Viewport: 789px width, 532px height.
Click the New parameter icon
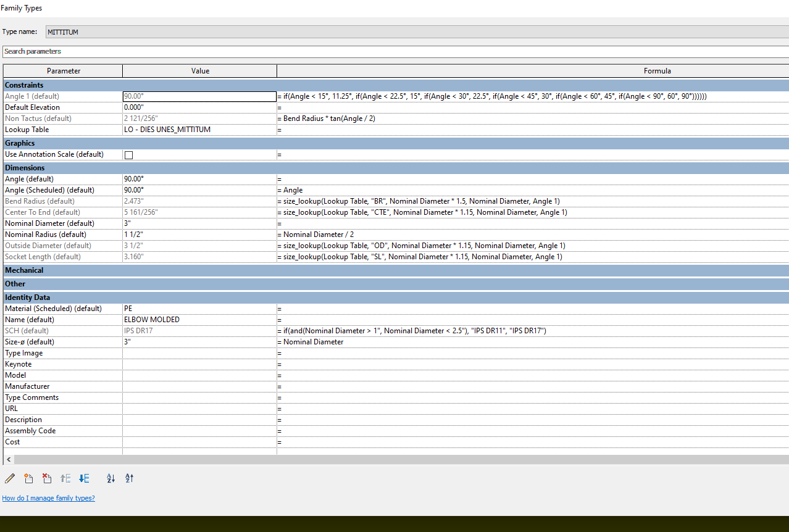tap(28, 478)
